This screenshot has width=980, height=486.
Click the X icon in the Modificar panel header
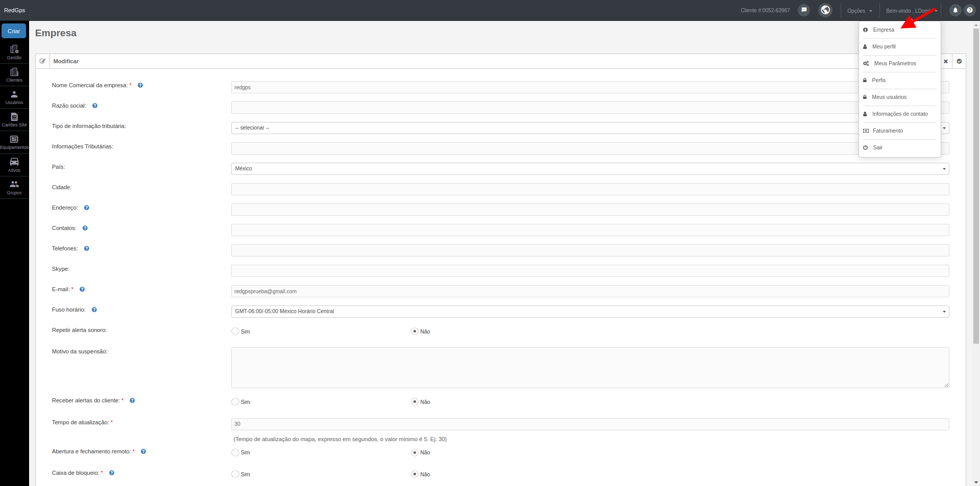946,61
